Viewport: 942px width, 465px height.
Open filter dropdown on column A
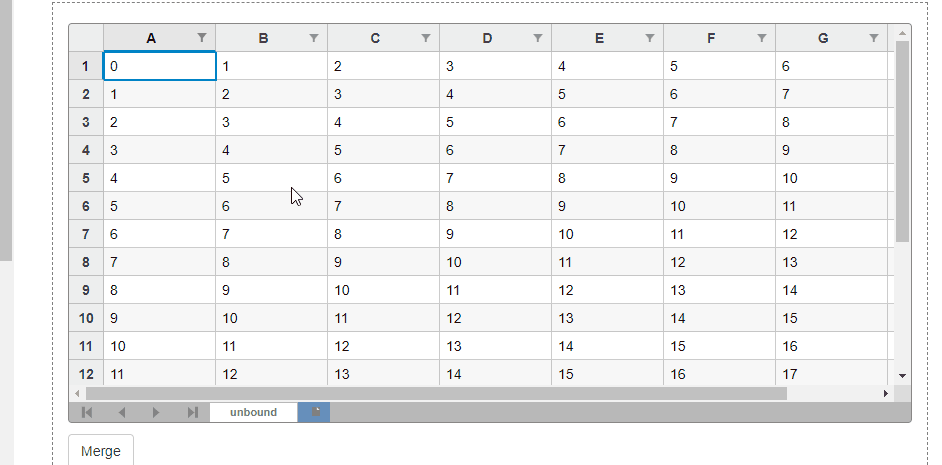point(202,38)
